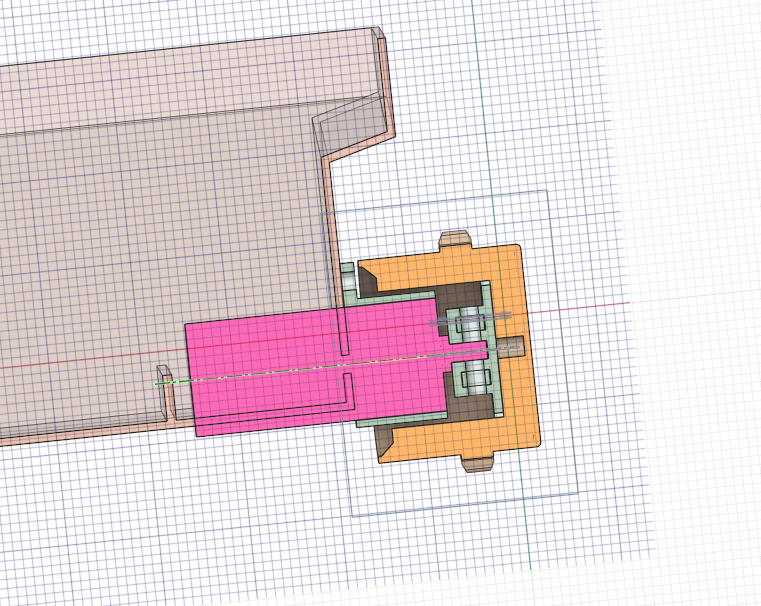Image resolution: width=761 pixels, height=606 pixels.
Task: Select the light green bracket at housing's upper-left
Action: (348, 281)
